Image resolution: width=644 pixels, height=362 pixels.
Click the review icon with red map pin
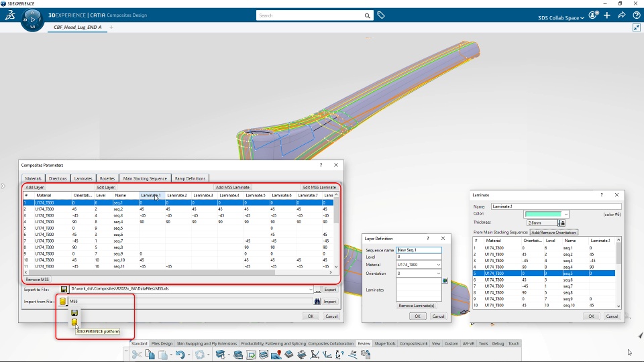pyautogui.click(x=276, y=354)
